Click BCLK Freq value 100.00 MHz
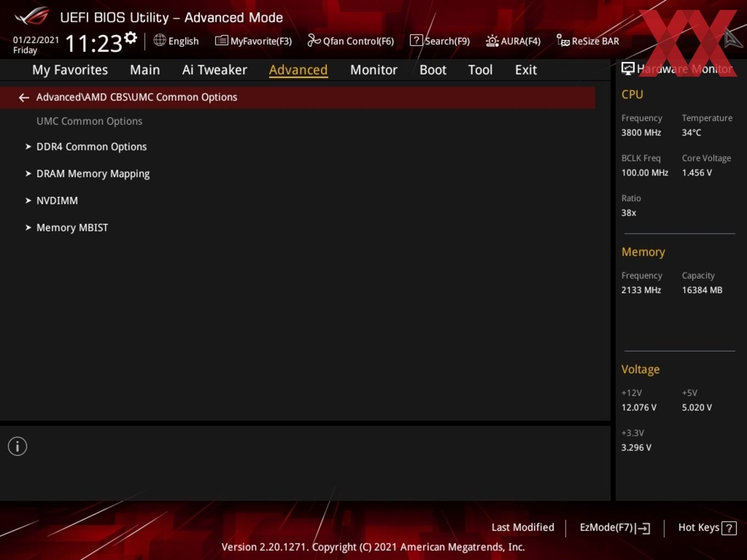 [x=645, y=172]
